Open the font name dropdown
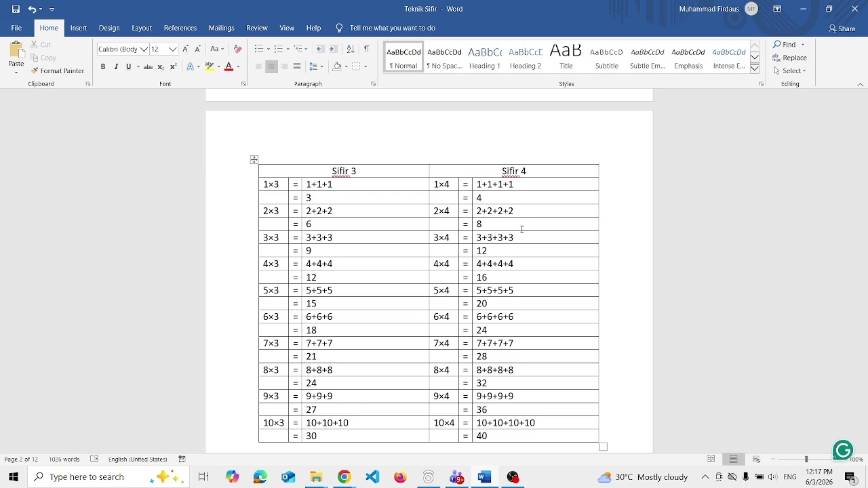The height and width of the screenshot is (488, 868). (144, 49)
